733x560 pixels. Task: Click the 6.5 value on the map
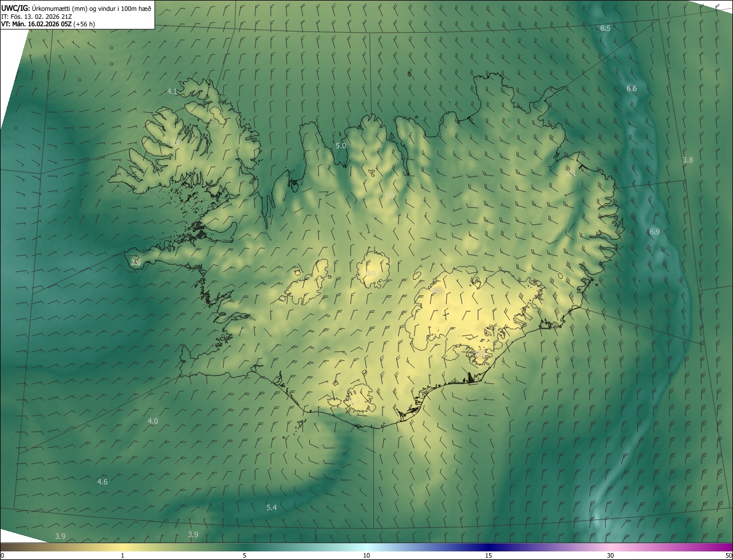(x=605, y=28)
